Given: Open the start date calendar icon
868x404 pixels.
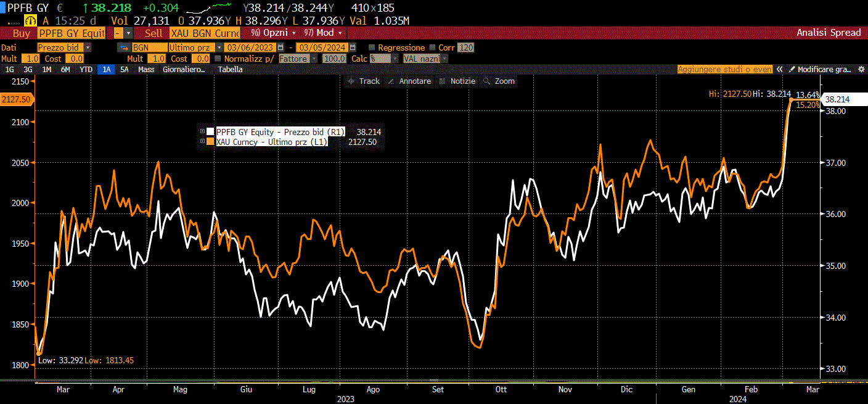Looking at the screenshot, I should [x=281, y=47].
